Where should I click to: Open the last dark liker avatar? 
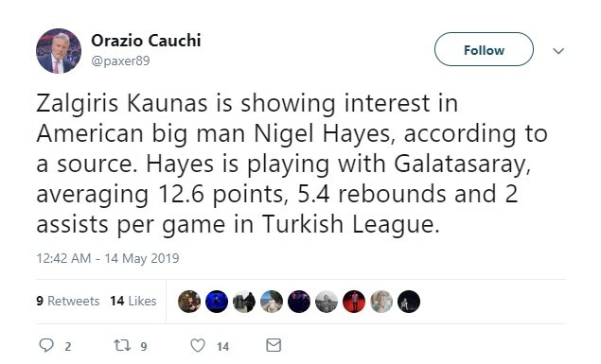[409, 302]
